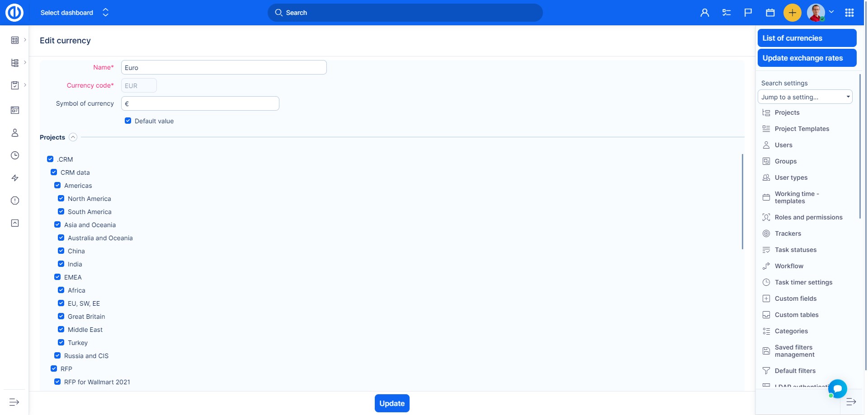Open the Jump to a setting dropdown

point(805,97)
